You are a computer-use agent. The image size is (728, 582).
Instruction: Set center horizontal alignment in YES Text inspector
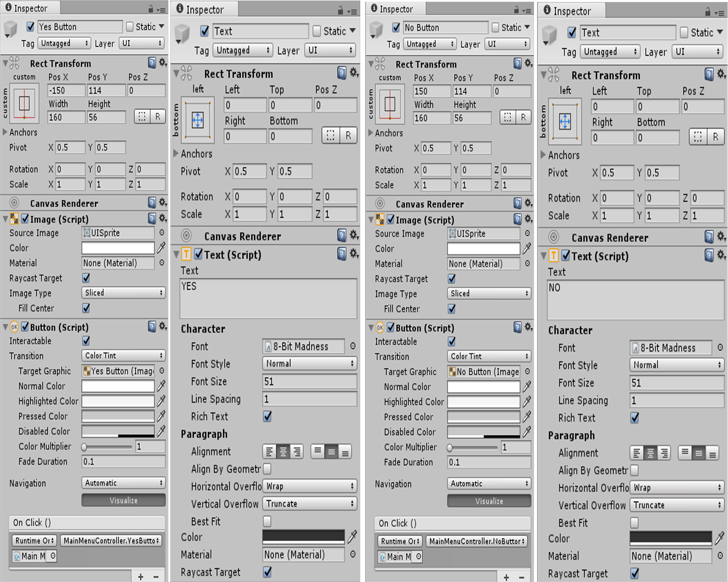tap(283, 452)
